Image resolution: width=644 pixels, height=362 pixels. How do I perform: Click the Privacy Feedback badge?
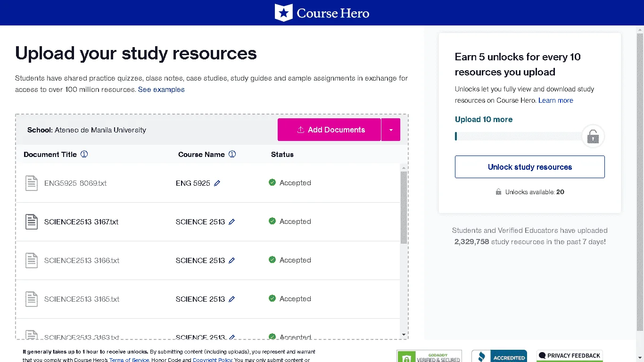click(x=570, y=356)
